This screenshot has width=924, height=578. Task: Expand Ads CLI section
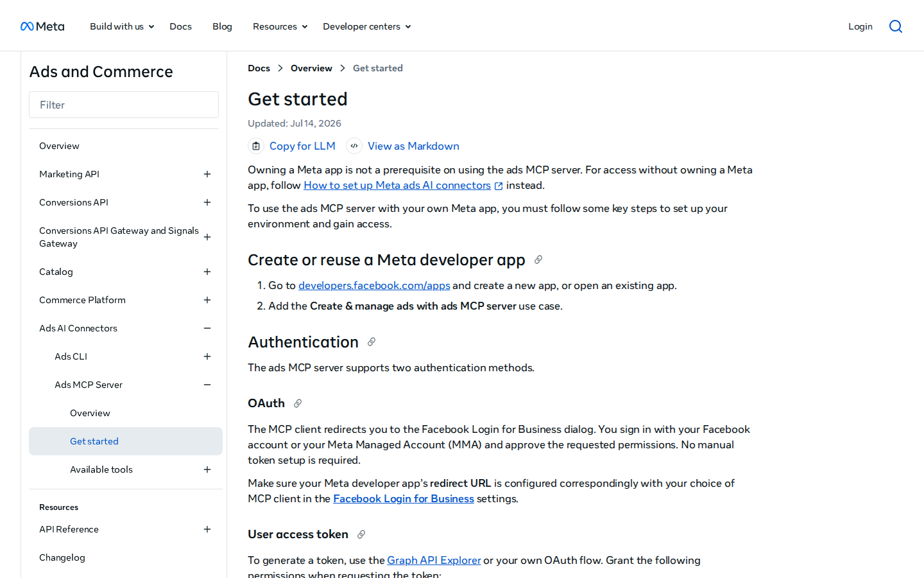coord(207,356)
